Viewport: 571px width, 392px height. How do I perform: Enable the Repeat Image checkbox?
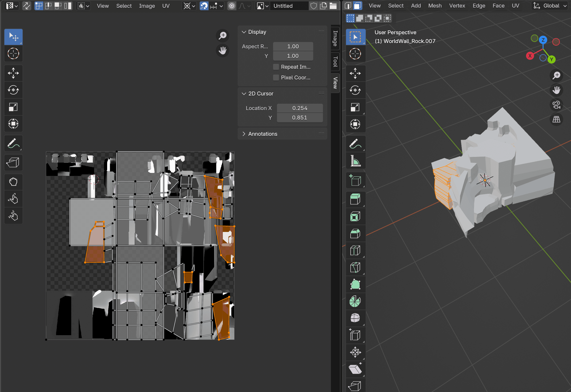[276, 67]
